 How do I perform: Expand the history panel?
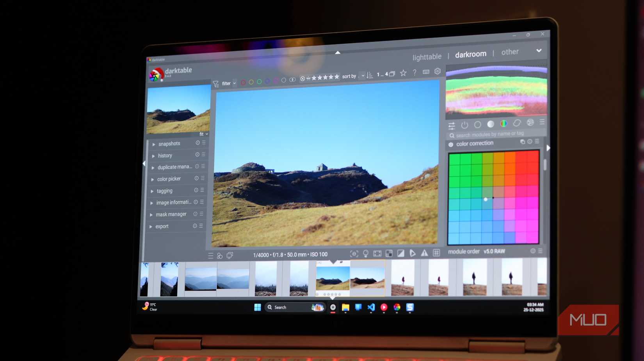tap(165, 155)
